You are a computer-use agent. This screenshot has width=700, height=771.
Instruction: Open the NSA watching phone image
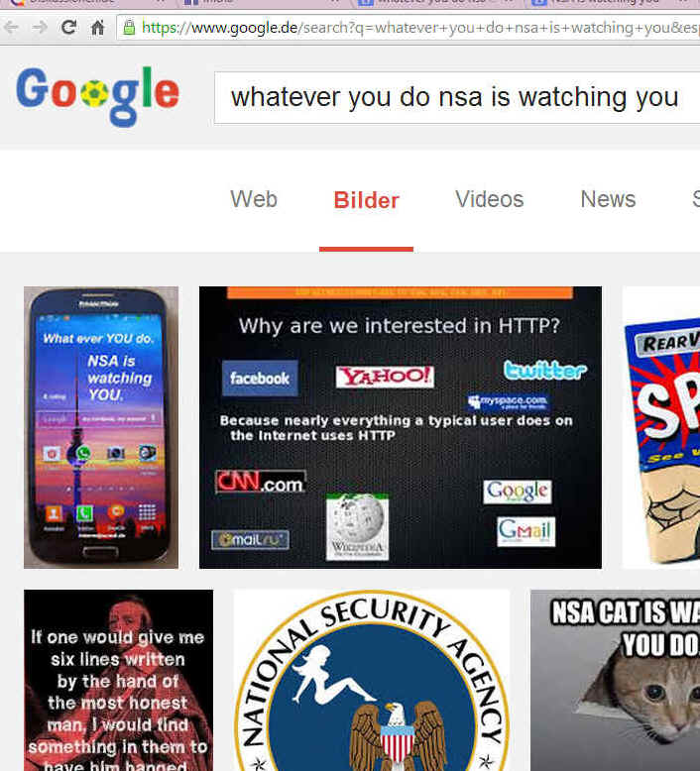(101, 427)
